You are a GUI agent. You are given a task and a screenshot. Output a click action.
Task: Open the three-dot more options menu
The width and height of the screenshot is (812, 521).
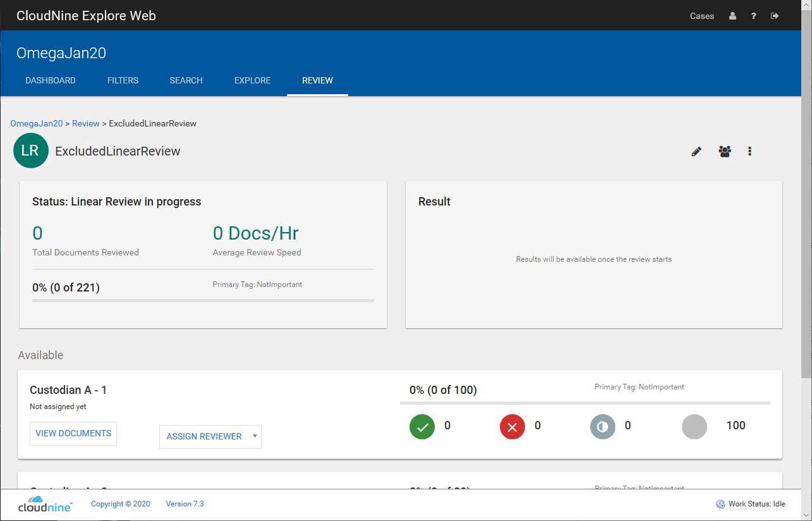click(x=749, y=151)
